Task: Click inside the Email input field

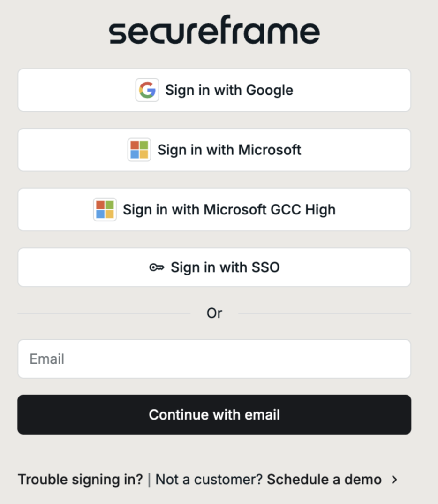Action: tap(214, 359)
